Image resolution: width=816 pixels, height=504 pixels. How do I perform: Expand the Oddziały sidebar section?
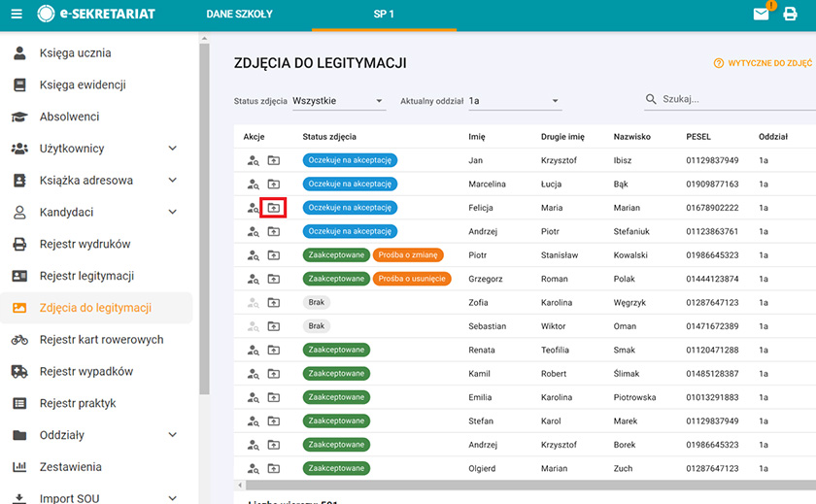click(173, 435)
